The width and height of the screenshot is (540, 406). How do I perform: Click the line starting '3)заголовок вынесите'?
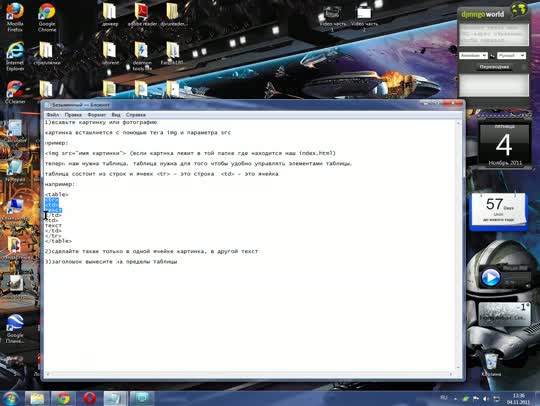tap(111, 262)
